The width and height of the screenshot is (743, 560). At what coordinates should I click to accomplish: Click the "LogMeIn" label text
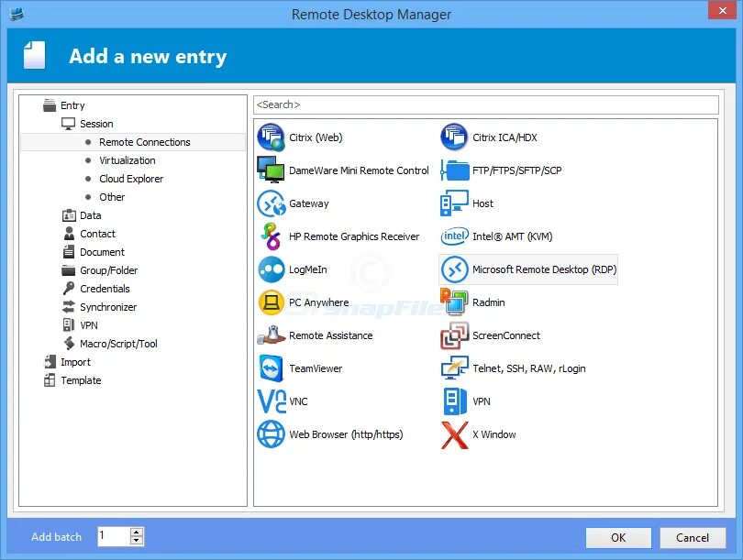click(x=308, y=269)
